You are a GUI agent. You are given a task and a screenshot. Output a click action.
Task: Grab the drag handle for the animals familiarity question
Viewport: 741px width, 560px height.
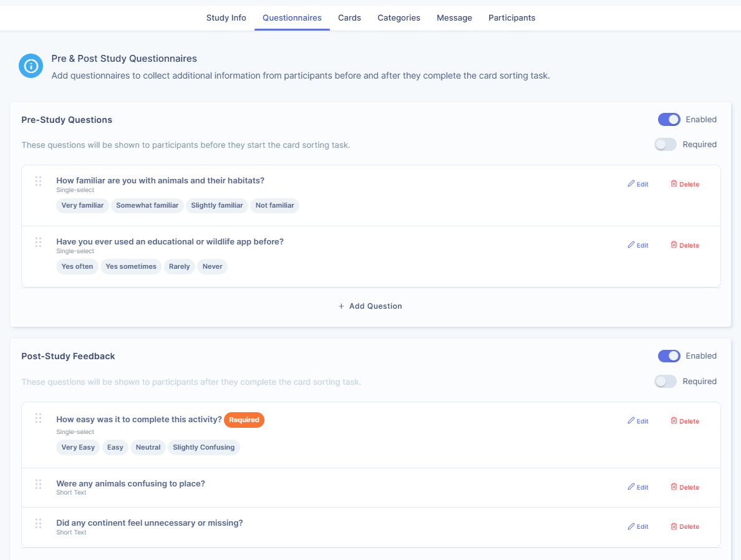click(38, 181)
